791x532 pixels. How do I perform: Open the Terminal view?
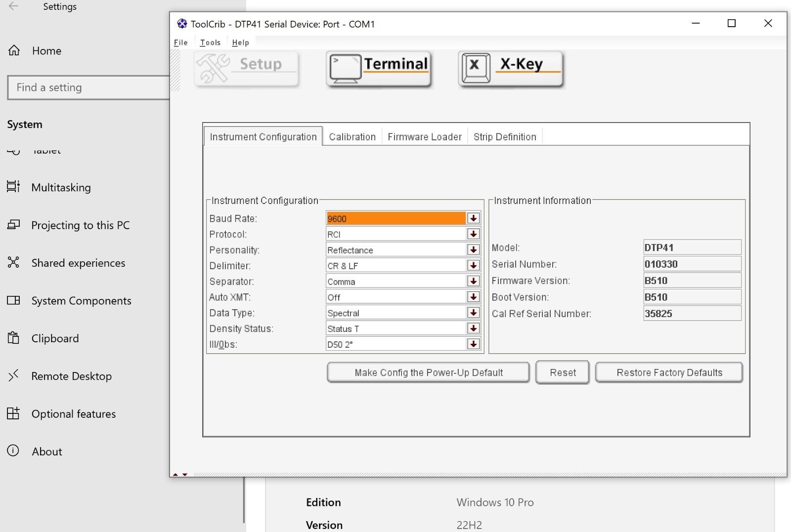(x=379, y=69)
